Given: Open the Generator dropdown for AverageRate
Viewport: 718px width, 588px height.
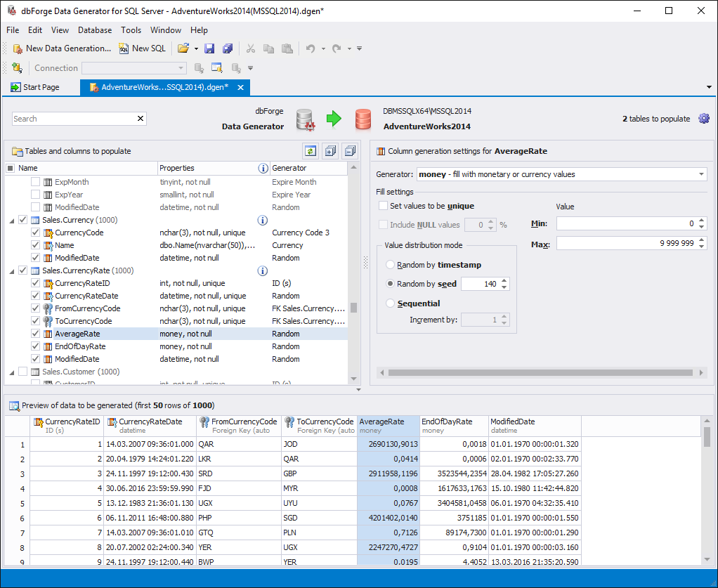Looking at the screenshot, I should click(x=701, y=174).
